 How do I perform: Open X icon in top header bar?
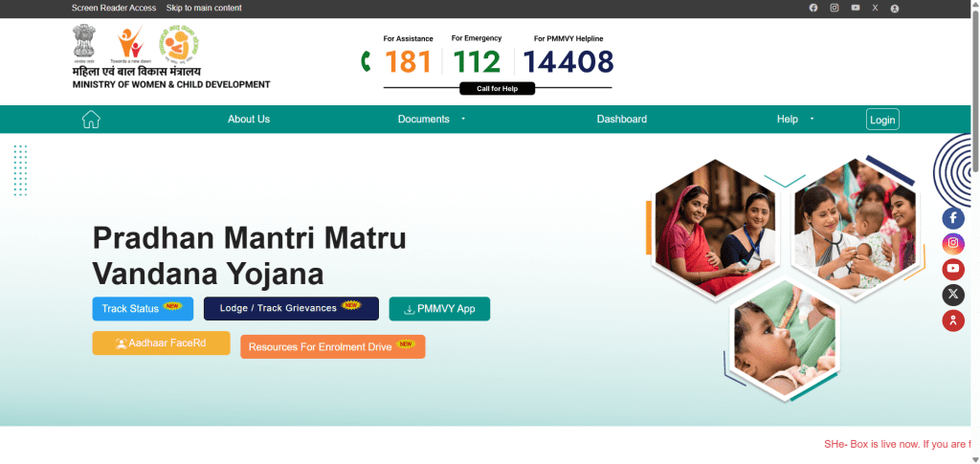click(x=875, y=8)
